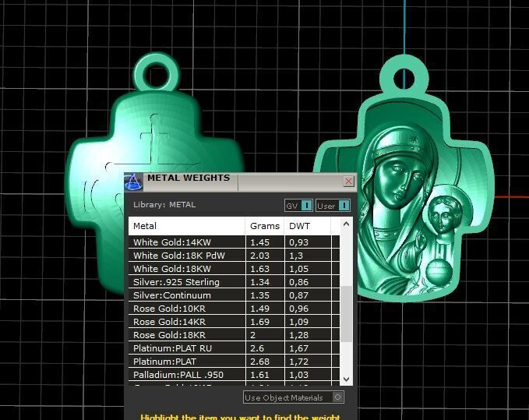Select the Silver:.925 Sterling row
The image size is (529, 420).
point(234,282)
